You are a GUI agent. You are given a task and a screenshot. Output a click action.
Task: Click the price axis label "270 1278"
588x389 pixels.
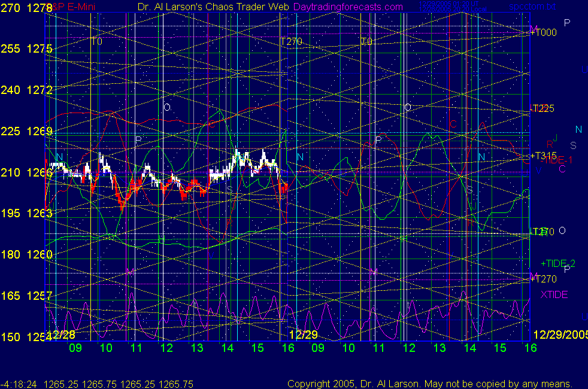click(x=26, y=8)
